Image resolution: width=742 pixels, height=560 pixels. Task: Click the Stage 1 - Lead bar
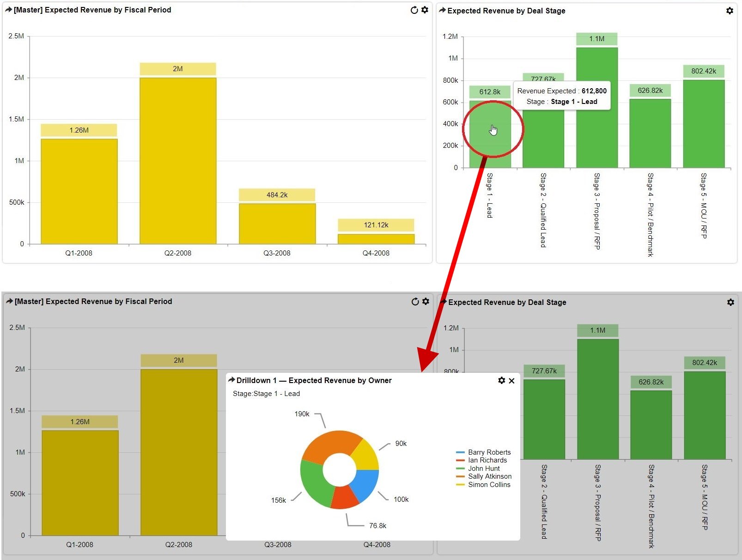click(490, 134)
